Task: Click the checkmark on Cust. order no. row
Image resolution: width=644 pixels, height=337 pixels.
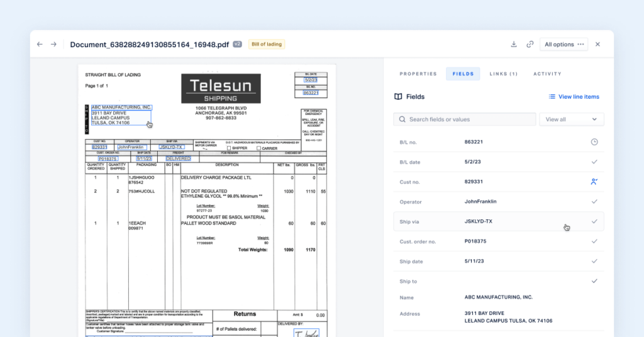Action: [594, 241]
